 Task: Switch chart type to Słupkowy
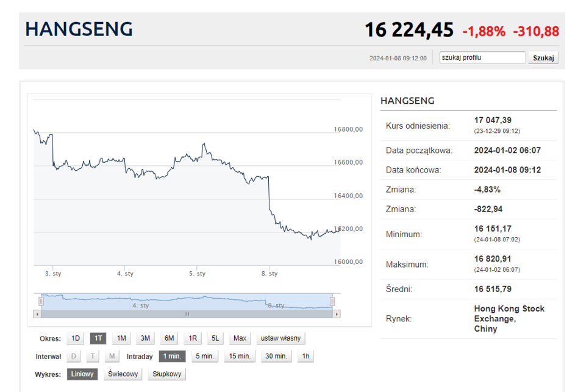click(167, 374)
